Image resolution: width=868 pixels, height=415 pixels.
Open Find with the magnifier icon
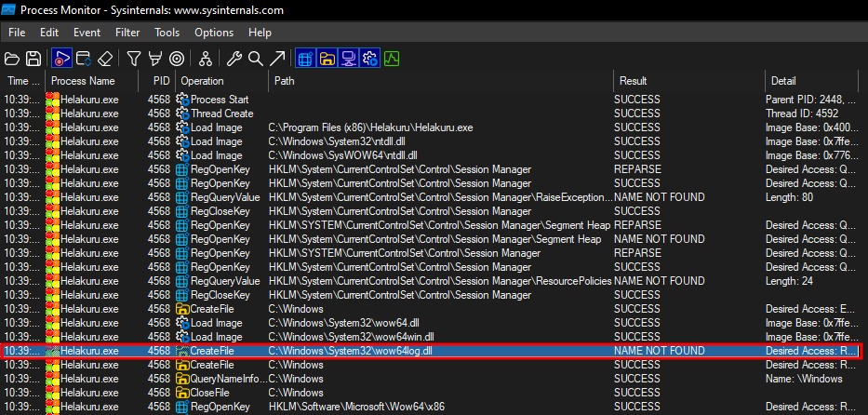255,58
